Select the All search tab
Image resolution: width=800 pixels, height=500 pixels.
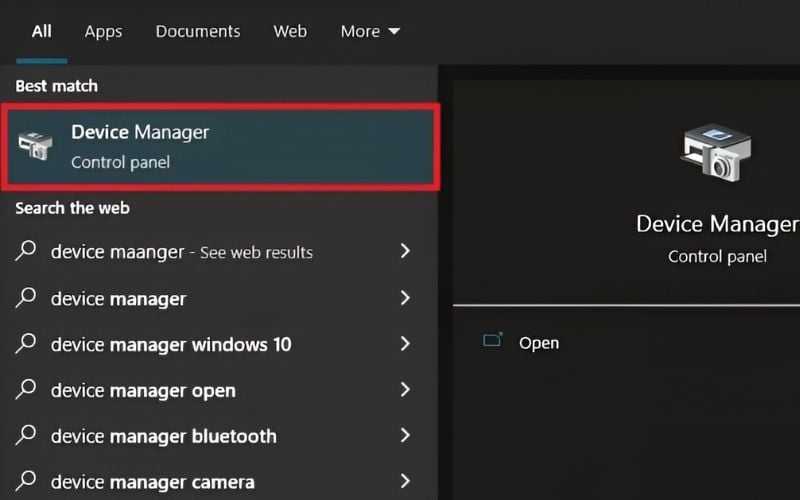(41, 32)
